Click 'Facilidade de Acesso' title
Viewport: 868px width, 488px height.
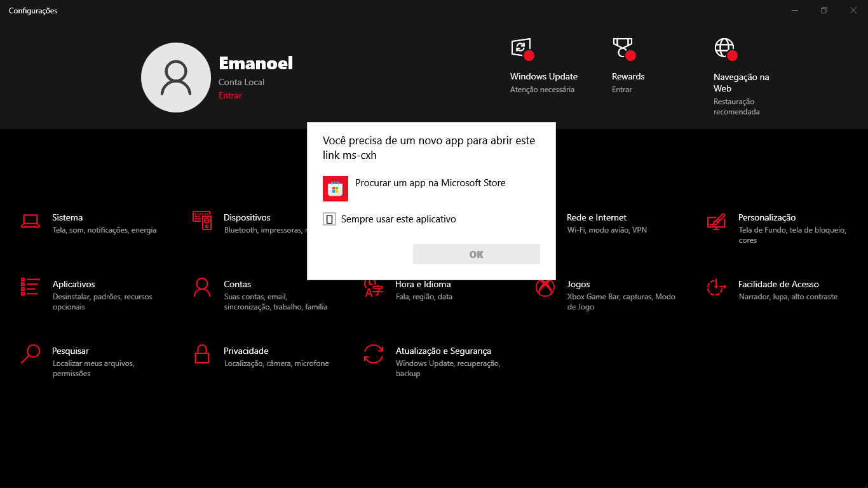coord(778,284)
